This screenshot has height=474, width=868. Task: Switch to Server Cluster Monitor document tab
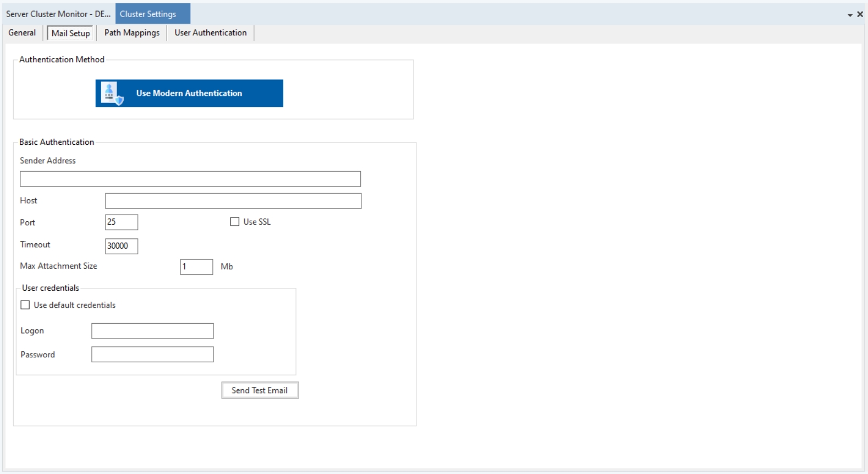58,14
